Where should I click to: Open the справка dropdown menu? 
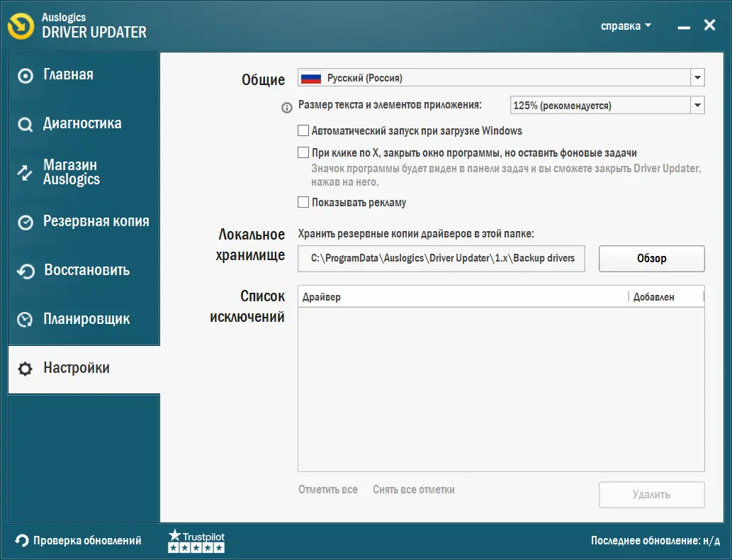pyautogui.click(x=626, y=26)
